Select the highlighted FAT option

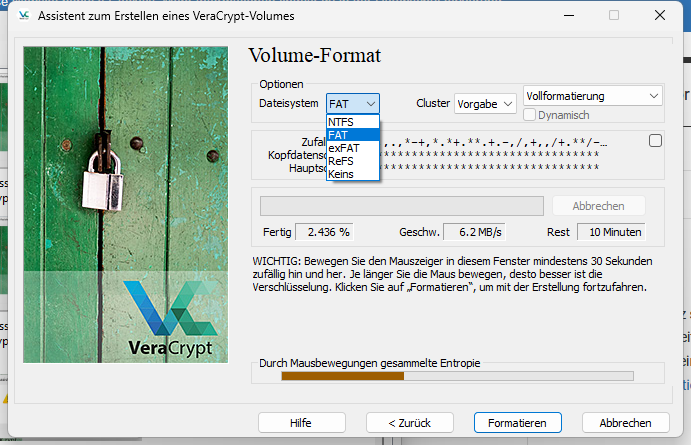tap(352, 135)
